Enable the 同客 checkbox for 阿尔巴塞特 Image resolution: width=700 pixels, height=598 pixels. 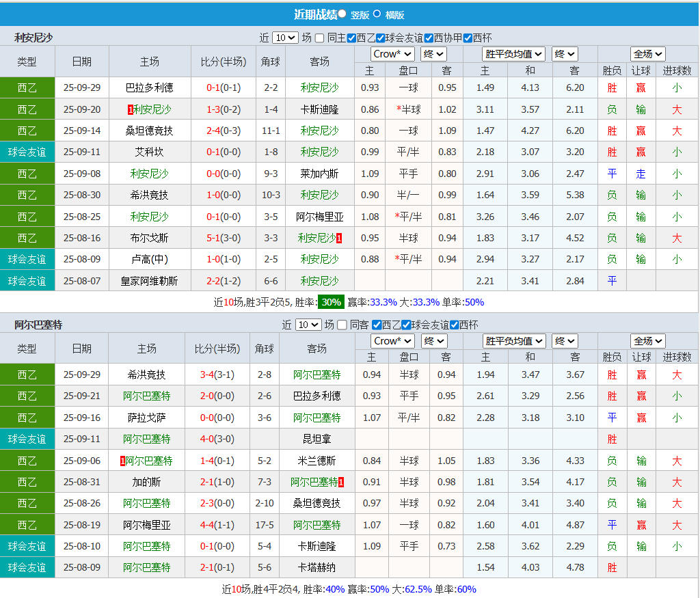point(342,325)
